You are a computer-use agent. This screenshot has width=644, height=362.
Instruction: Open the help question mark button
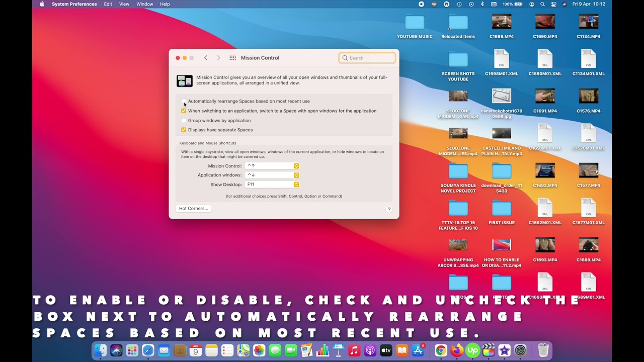click(x=389, y=209)
